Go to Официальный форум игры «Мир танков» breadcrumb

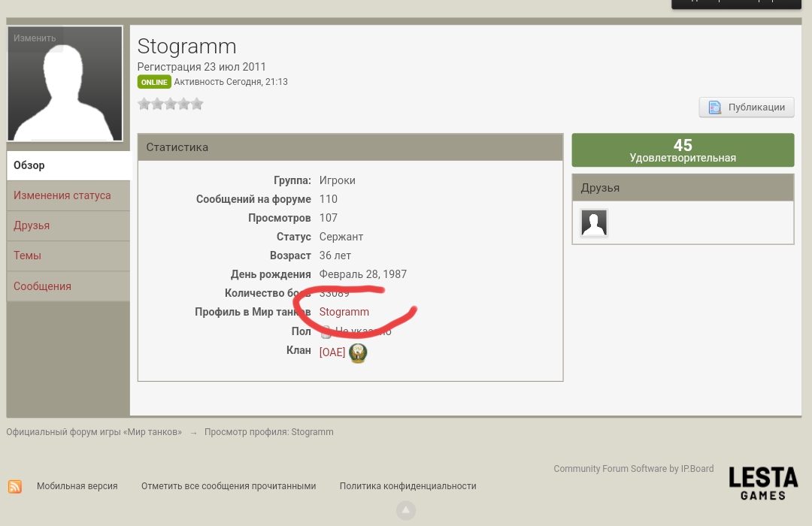coord(94,432)
